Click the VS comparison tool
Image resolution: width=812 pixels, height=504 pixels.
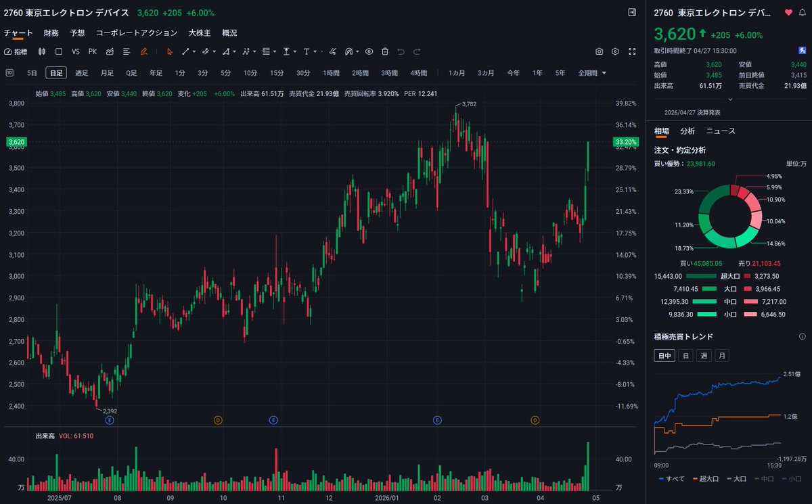[x=75, y=51]
